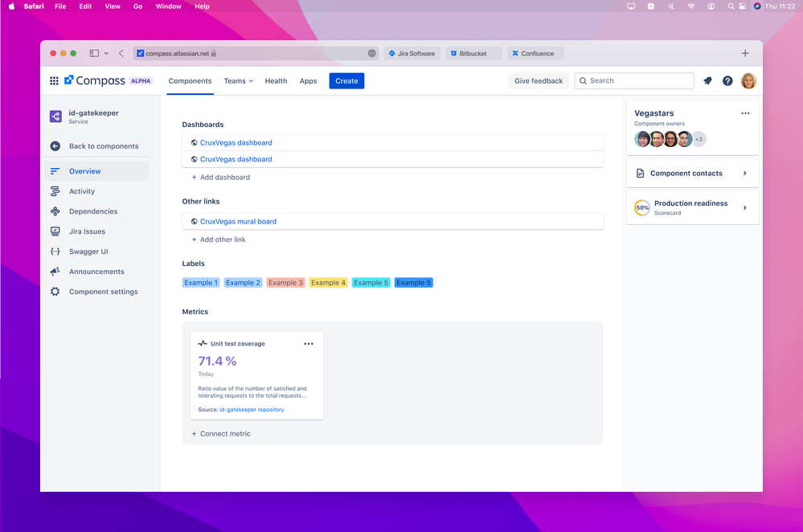
Task: Click the +3 additional owners badge
Action: coord(699,139)
